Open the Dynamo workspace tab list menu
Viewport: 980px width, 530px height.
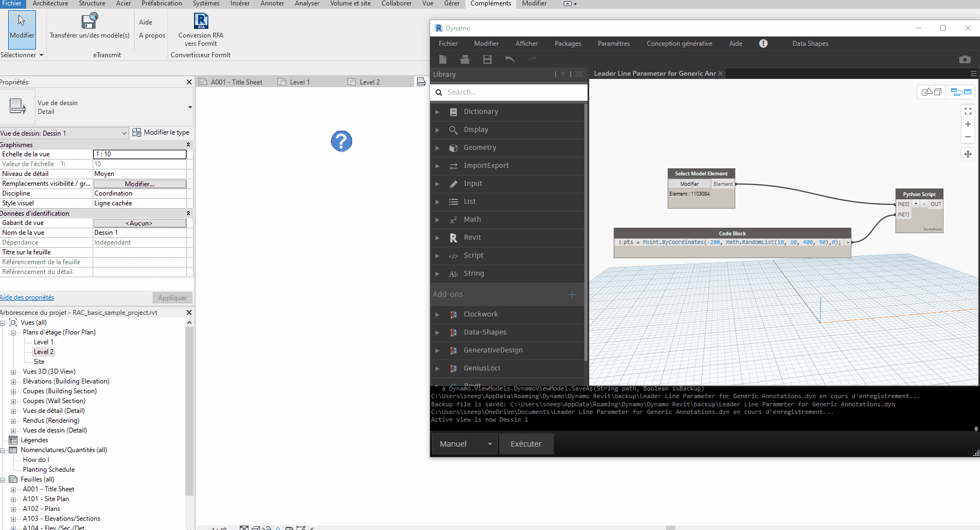coord(973,74)
